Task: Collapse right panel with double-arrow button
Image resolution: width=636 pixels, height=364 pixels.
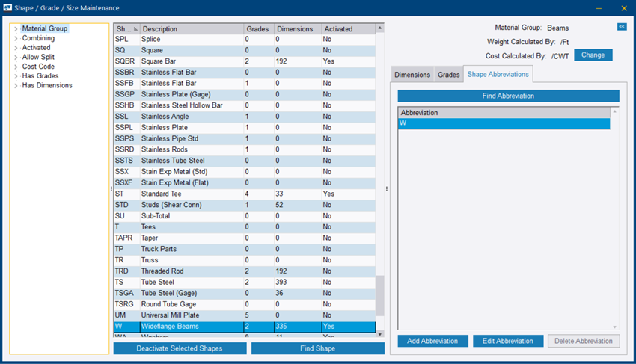Action: 621,27
